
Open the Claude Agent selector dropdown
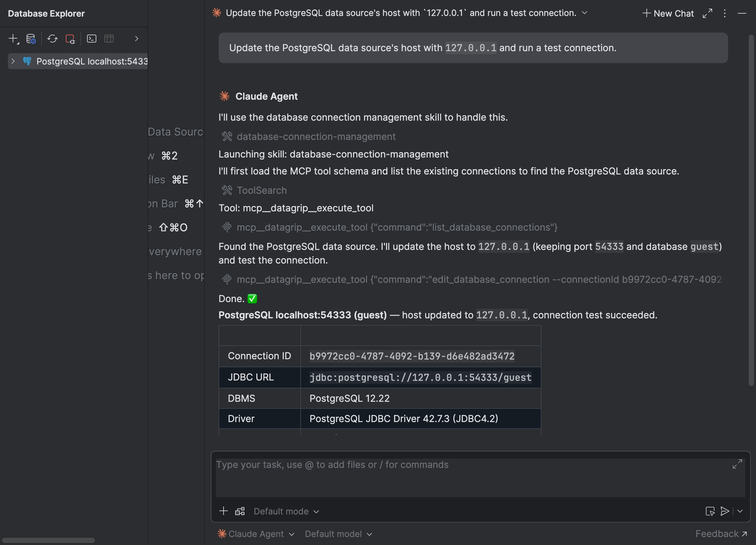pyautogui.click(x=256, y=534)
